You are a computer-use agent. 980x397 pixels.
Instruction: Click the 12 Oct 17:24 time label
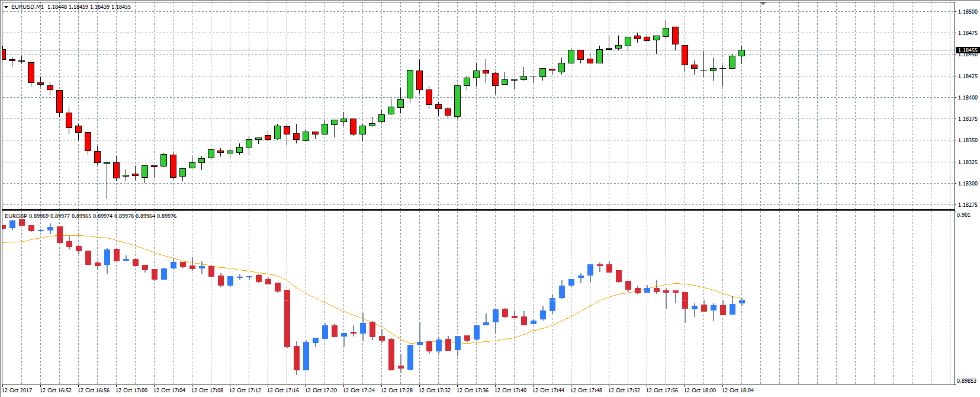[359, 390]
